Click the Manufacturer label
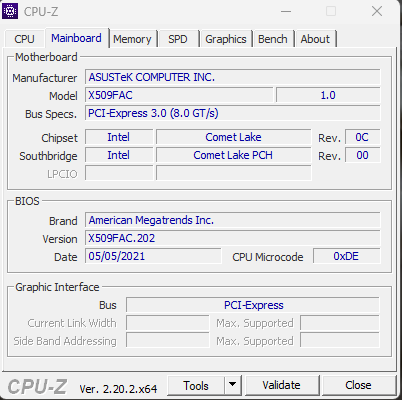The image size is (402, 400). click(45, 78)
